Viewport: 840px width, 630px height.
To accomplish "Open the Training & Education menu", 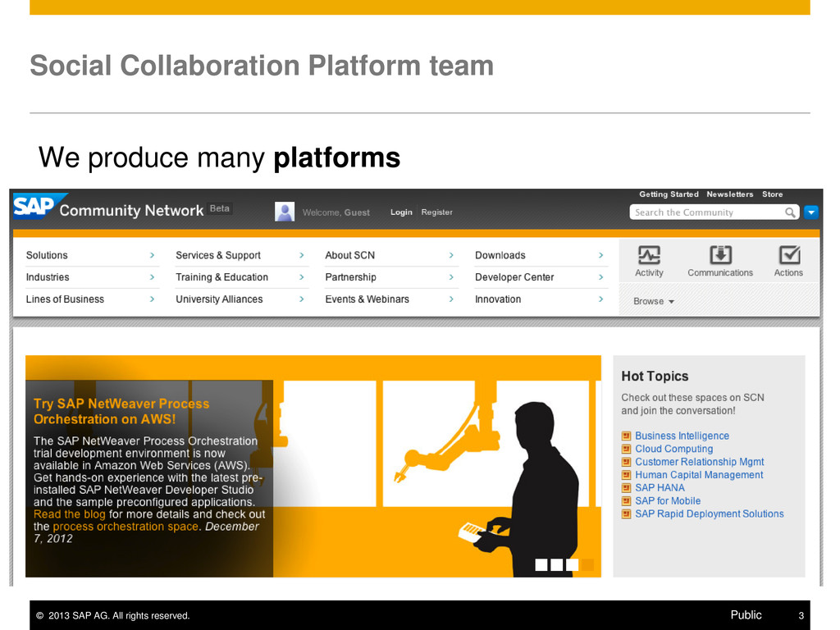I will tap(221, 277).
